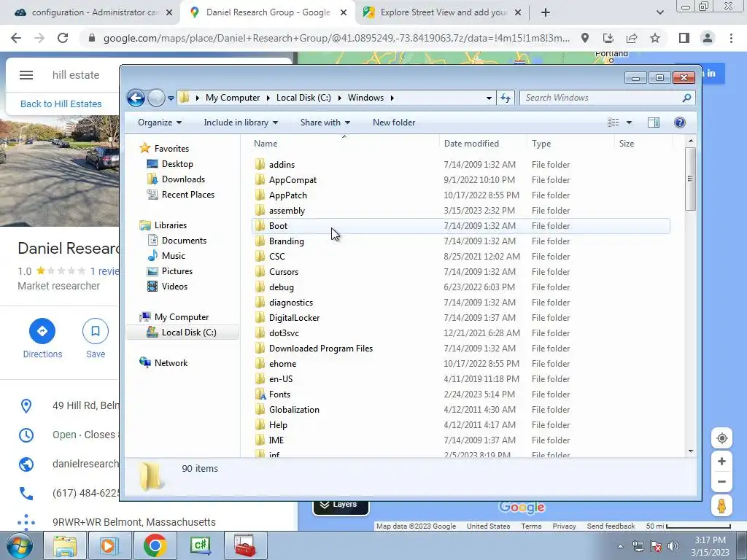Image resolution: width=747 pixels, height=560 pixels.
Task: Select the AppCompat folder
Action: coord(293,180)
